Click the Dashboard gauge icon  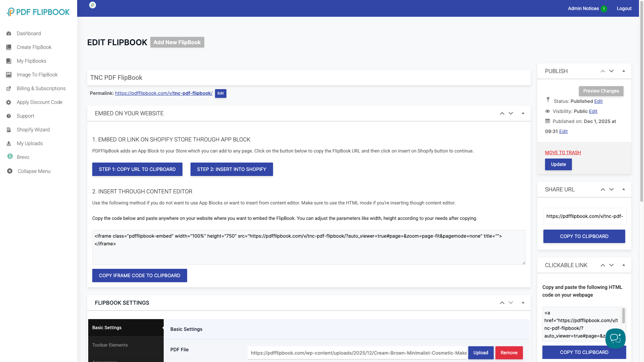click(9, 34)
